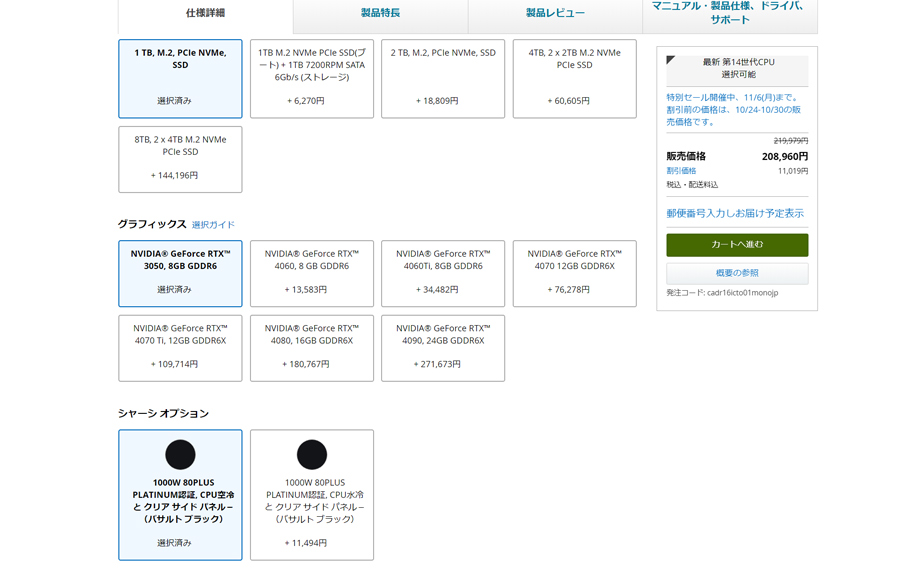Open the postal code delivery estimate link
This screenshot has height=571, width=900.
click(735, 213)
